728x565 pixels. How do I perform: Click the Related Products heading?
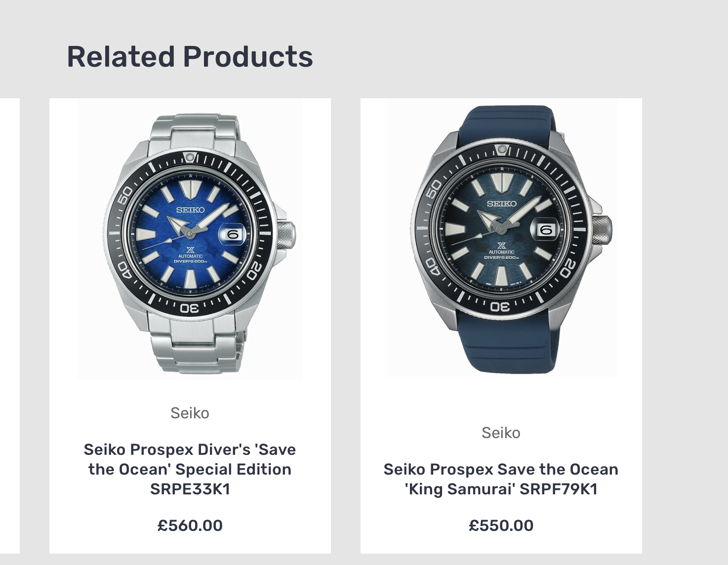point(190,56)
